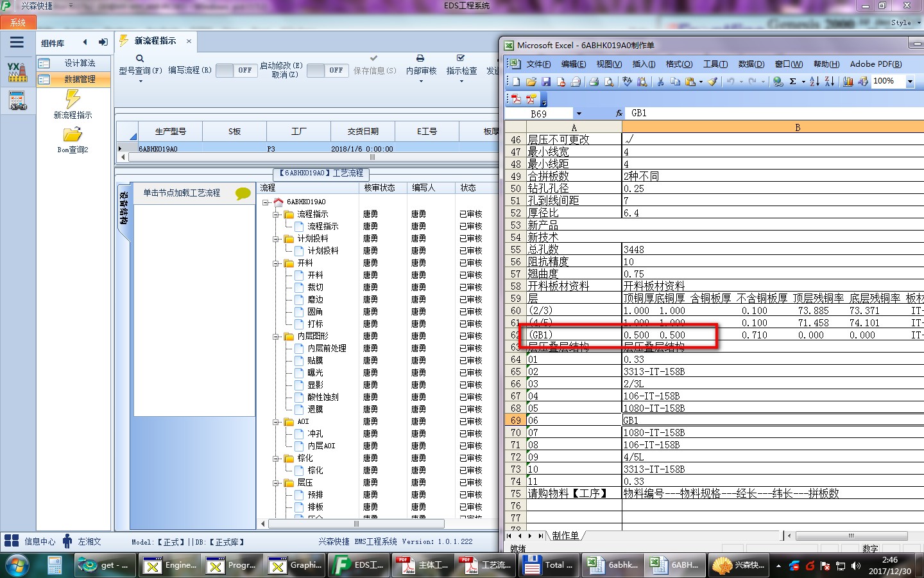Viewport: 924px width, 578px height.
Task: Click the calculator-chain icon in sidebar
Action: (x=17, y=101)
